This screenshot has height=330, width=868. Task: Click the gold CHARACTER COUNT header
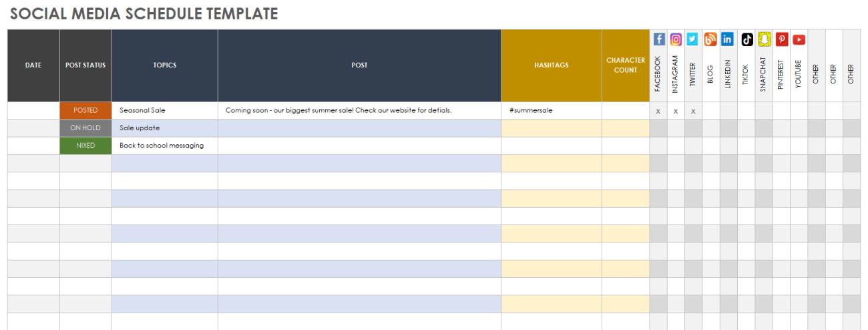click(x=625, y=65)
